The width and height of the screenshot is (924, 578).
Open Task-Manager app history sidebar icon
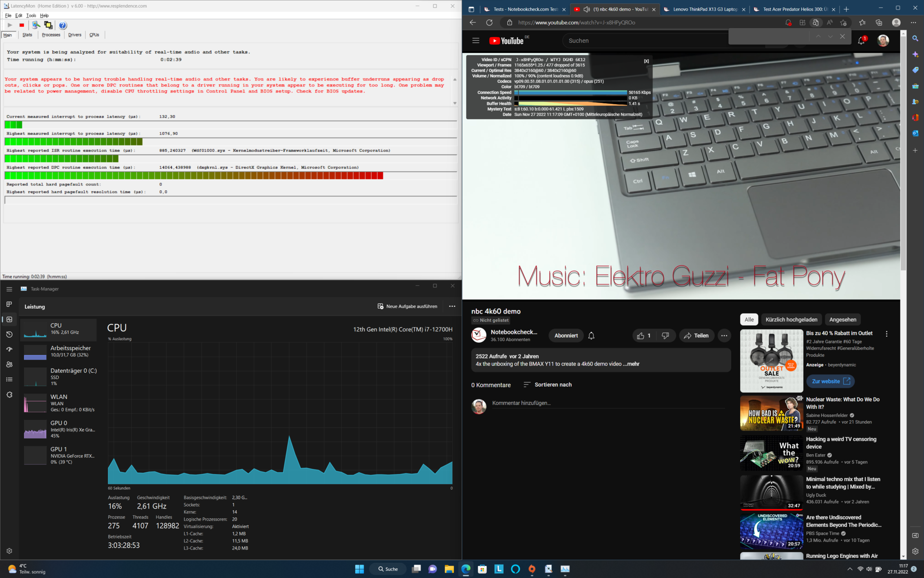click(9, 334)
